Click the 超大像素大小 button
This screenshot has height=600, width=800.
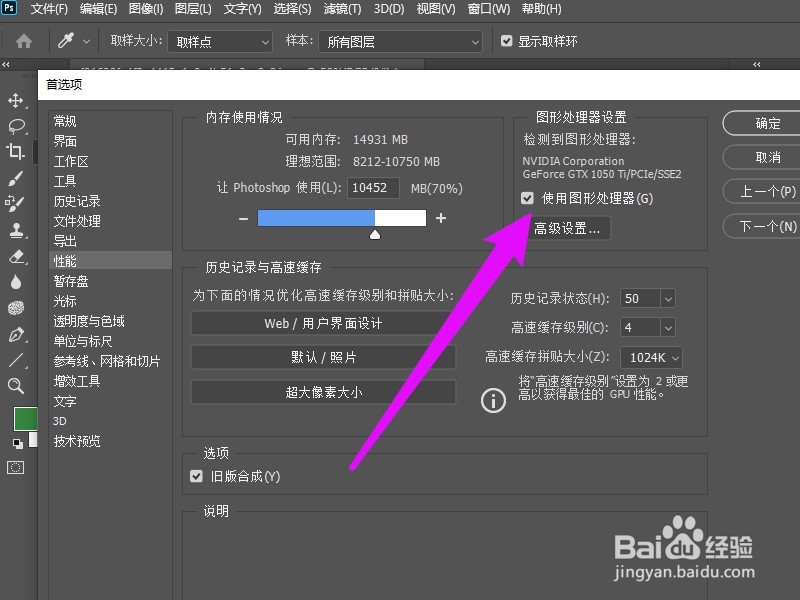(x=323, y=392)
